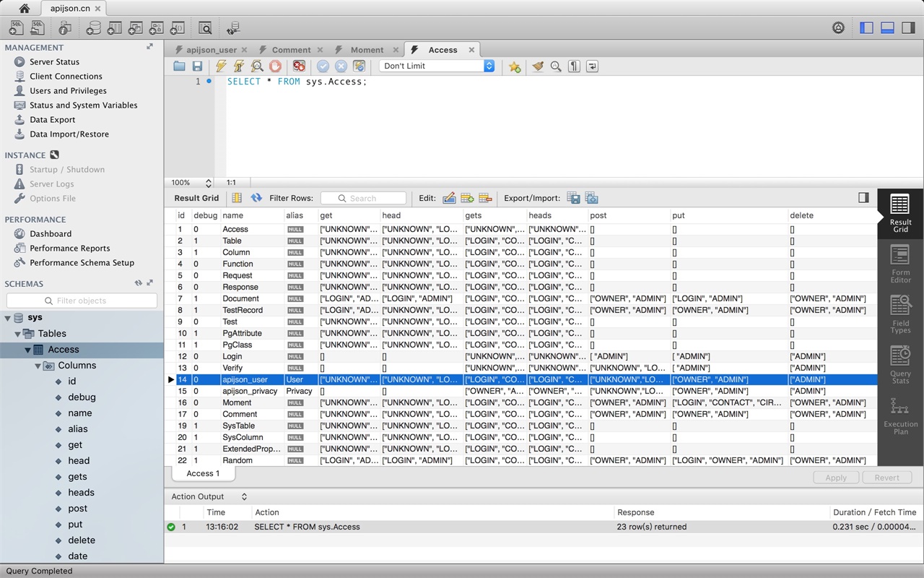Create a new schema icon

[93, 28]
